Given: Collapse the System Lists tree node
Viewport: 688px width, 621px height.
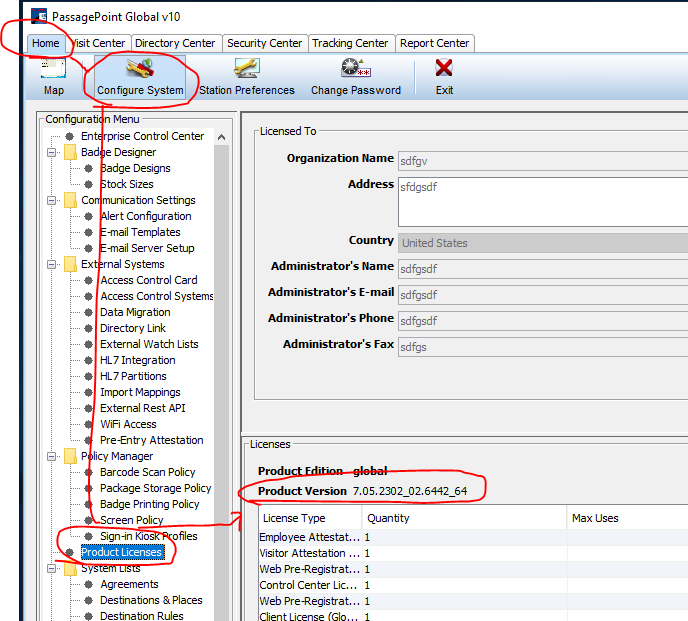Looking at the screenshot, I should (51, 568).
